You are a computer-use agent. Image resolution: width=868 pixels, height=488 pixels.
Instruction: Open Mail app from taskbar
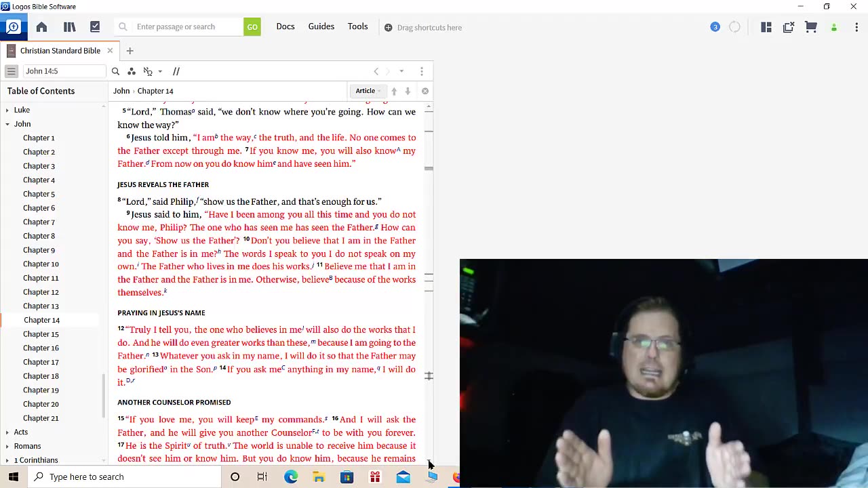coord(403,477)
